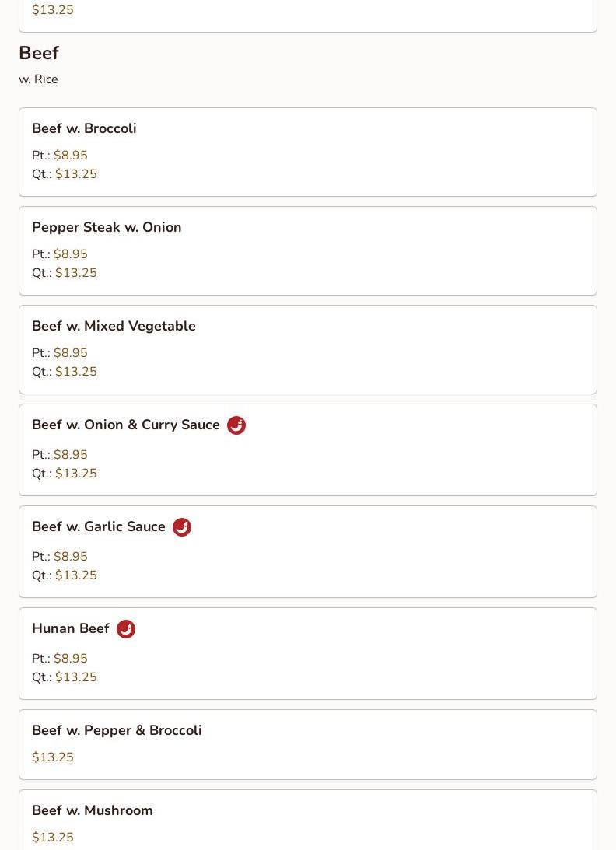The width and height of the screenshot is (616, 850).
Task: Select Beef w. Pepper & Broccoli
Action: (117, 731)
